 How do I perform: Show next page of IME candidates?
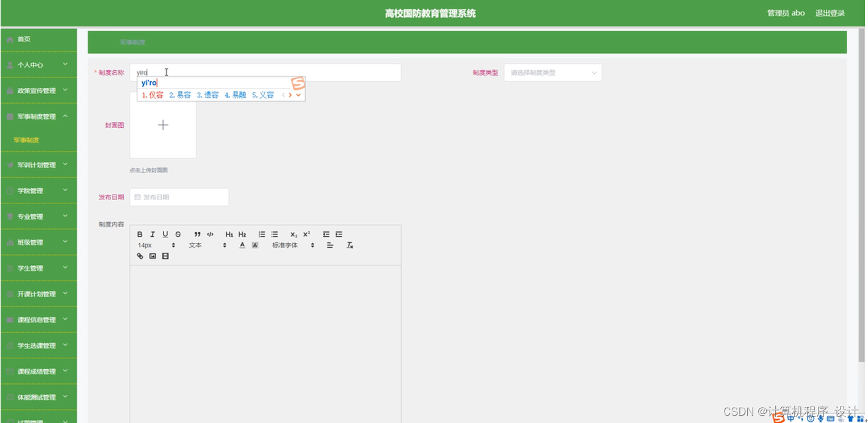(x=291, y=95)
